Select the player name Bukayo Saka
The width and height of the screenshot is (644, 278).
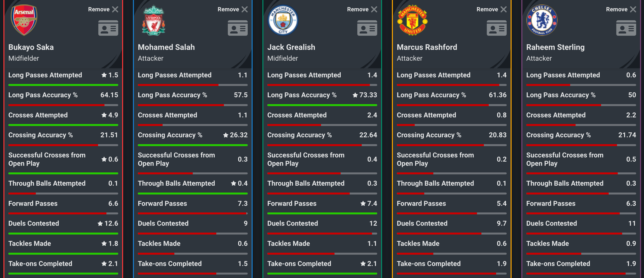31,47
